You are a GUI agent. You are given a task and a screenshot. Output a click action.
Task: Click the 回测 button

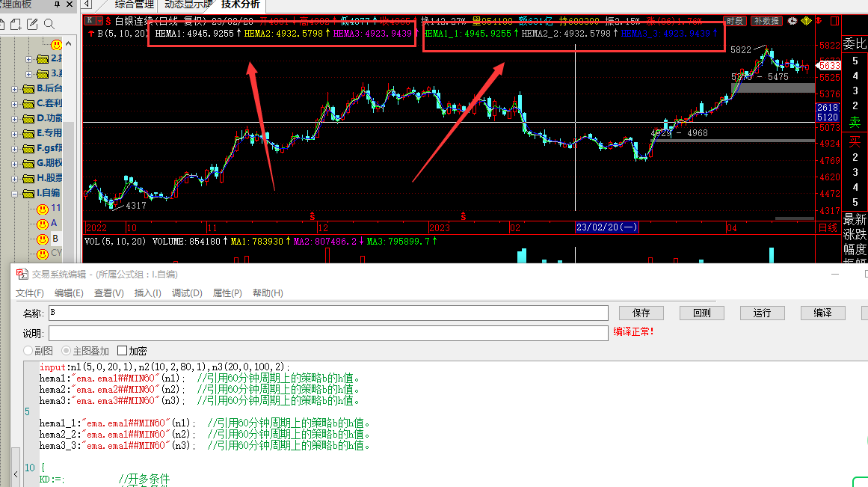702,313
